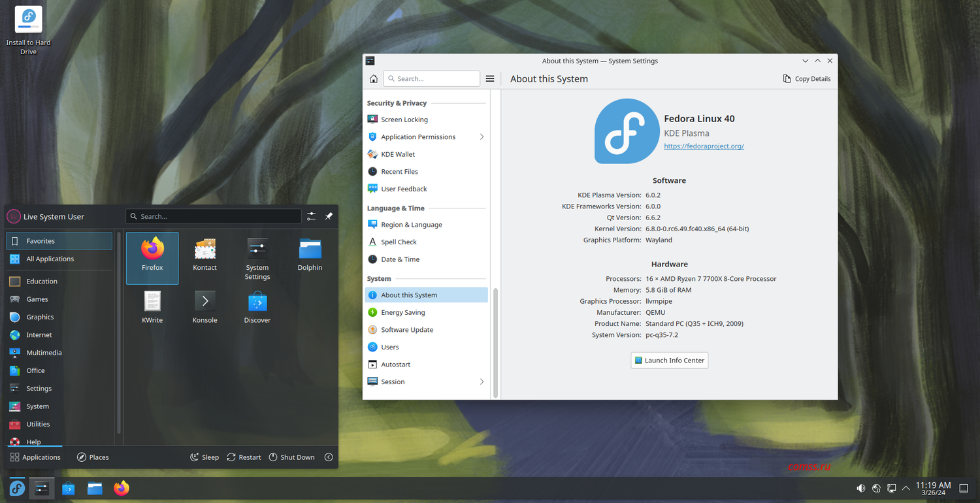Show hidden system tray icons

pyautogui.click(x=906, y=488)
